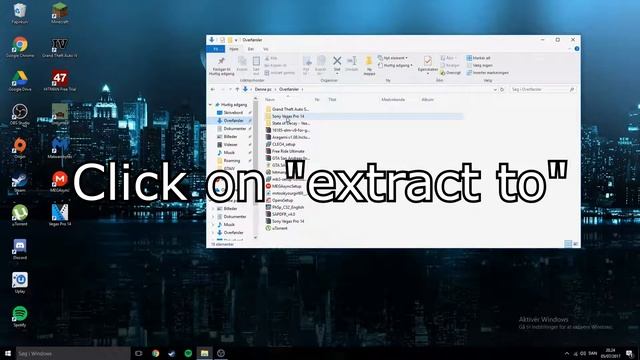The image size is (640, 360).
Task: Open Egenskaber via the checkmark icon
Action: click(427, 61)
